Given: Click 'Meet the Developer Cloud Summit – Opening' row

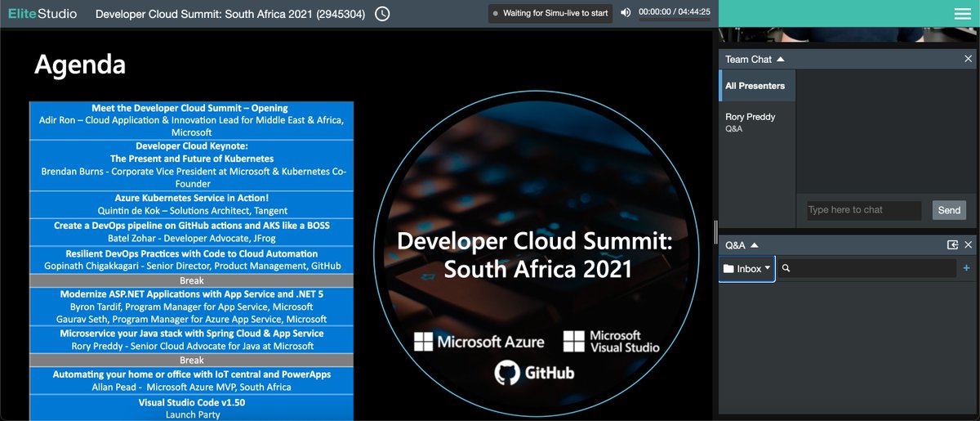Looking at the screenshot, I should pos(192,120).
